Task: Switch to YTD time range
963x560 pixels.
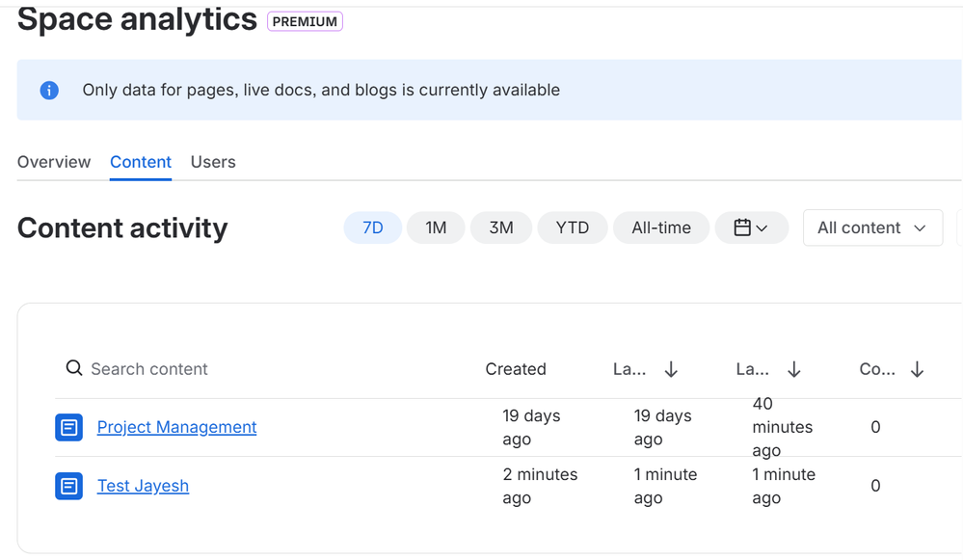Action: point(573,228)
